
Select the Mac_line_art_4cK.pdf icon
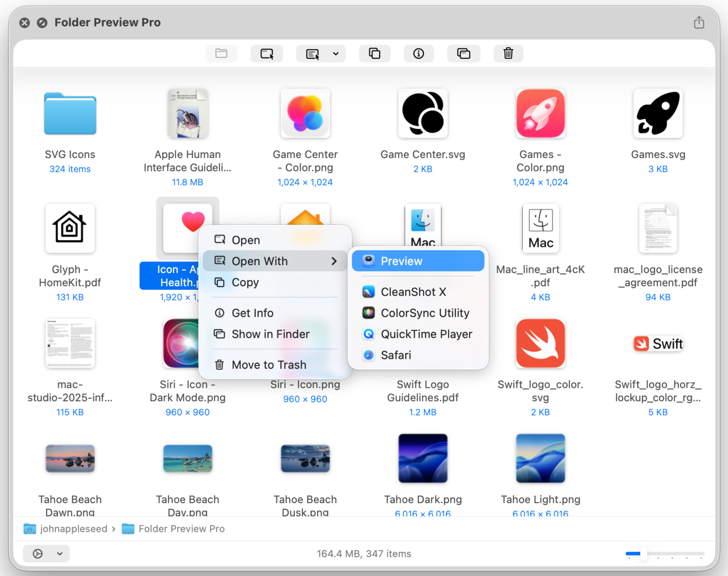tap(541, 228)
